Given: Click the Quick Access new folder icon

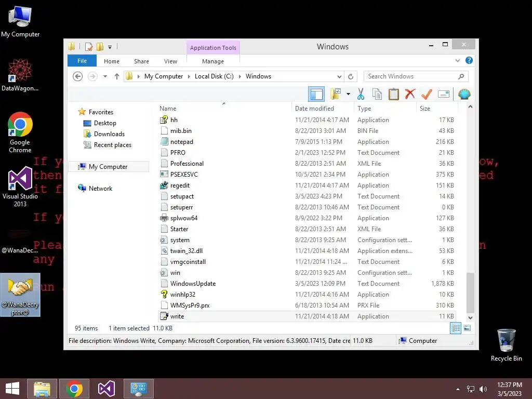Looking at the screenshot, I should 100,46.
